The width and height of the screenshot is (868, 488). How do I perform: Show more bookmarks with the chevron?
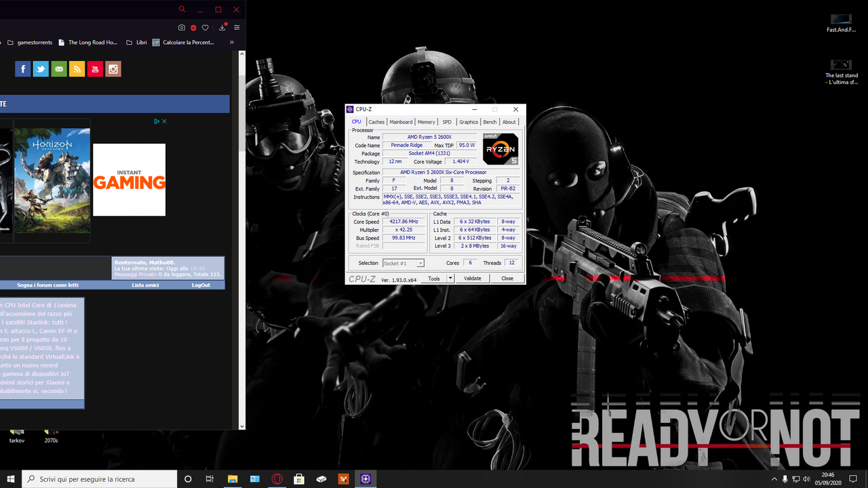point(232,42)
